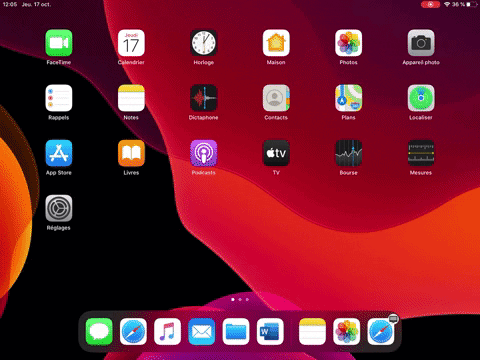Open the Safari icon with the Handoff badge
This screenshot has height=360, width=480.
coord(381,332)
